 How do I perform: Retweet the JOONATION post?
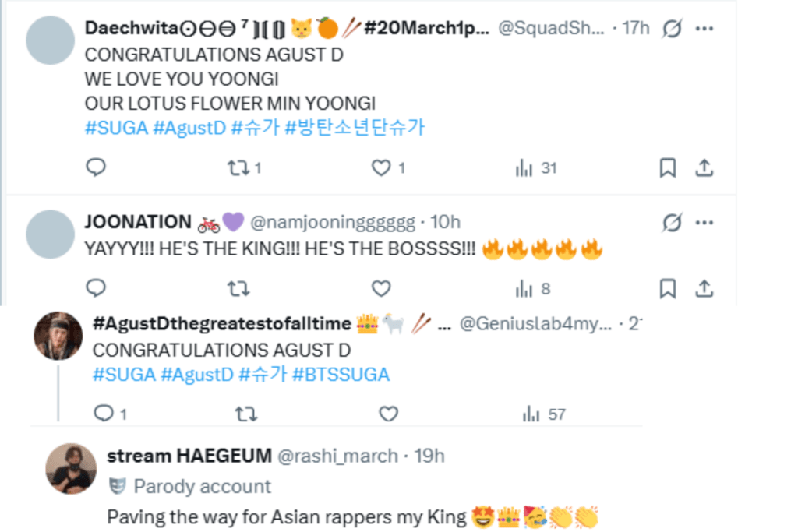(x=238, y=289)
